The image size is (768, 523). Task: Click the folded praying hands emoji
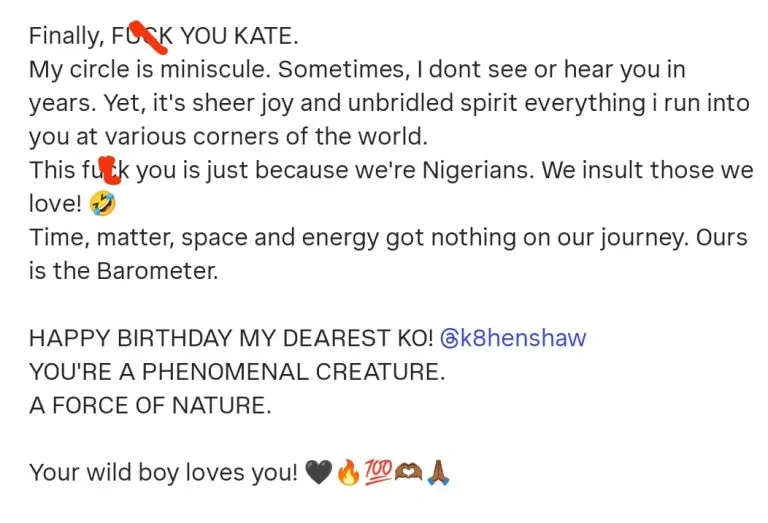pyautogui.click(x=438, y=473)
